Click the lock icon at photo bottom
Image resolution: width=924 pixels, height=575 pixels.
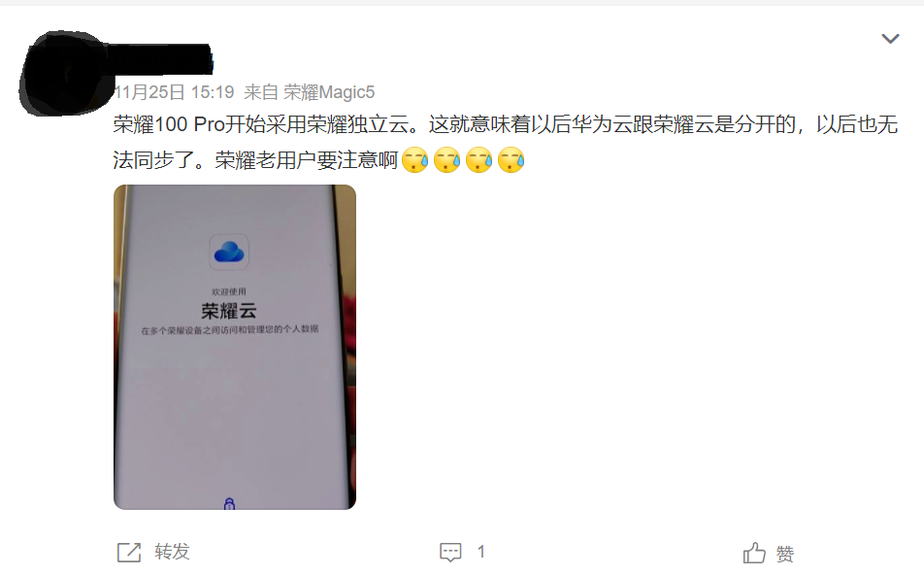(x=230, y=504)
